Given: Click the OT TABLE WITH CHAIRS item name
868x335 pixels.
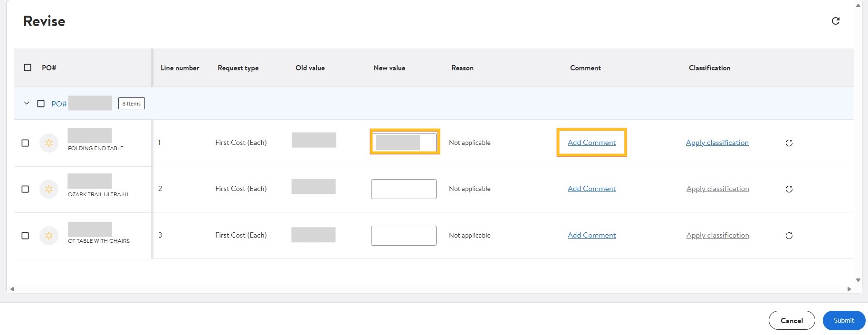Looking at the screenshot, I should pyautogui.click(x=99, y=241).
